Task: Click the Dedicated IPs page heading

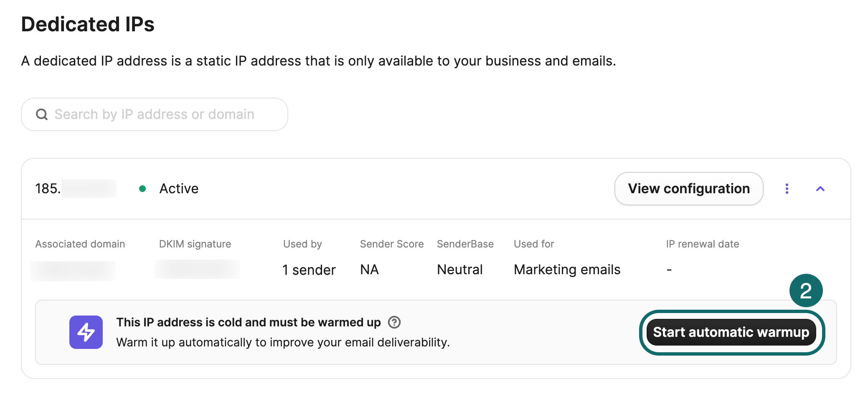Action: point(88,24)
